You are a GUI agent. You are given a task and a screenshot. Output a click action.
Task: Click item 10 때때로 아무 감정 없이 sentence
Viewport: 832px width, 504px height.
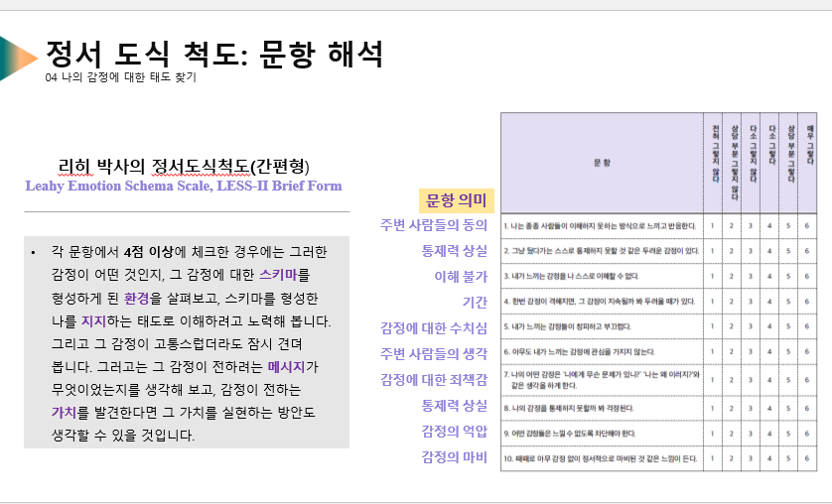[600, 458]
